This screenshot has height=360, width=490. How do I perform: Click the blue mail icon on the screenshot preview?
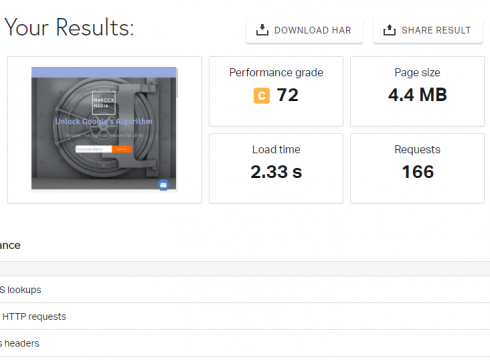[163, 185]
